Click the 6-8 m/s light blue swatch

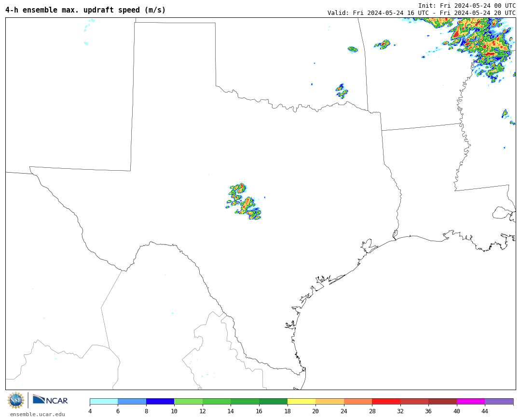click(132, 401)
